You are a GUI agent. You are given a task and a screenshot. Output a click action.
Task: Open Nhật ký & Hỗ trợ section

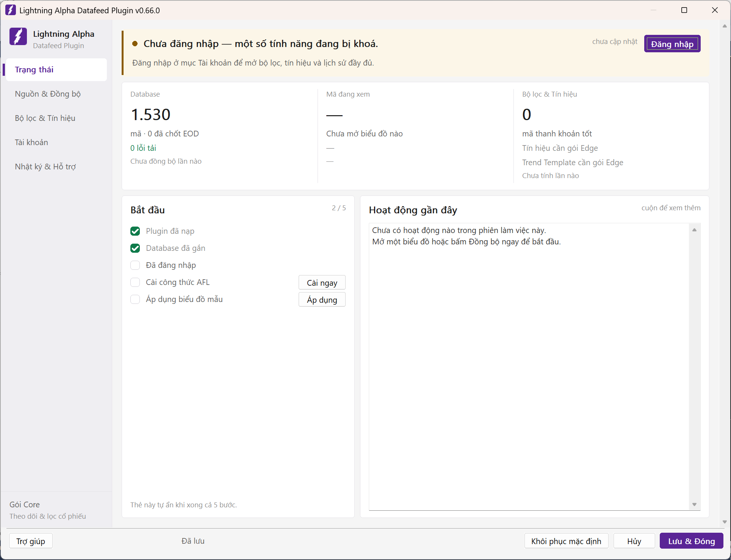click(x=56, y=167)
